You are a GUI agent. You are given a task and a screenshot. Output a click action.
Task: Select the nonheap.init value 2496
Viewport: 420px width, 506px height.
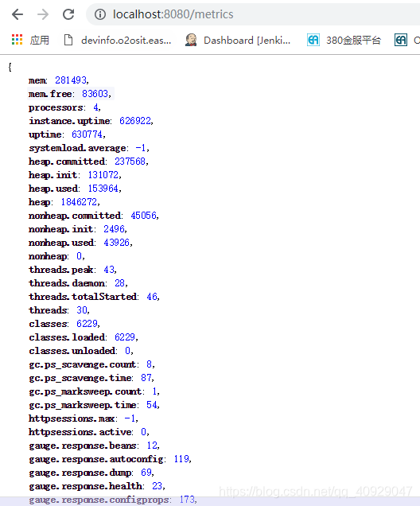(x=114, y=229)
